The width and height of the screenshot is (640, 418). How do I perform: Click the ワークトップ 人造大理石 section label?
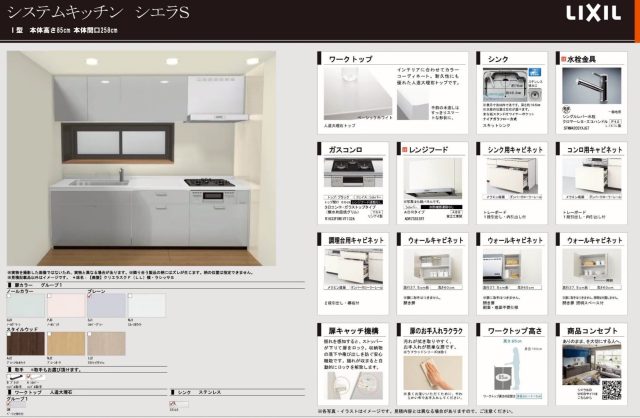coord(43,392)
